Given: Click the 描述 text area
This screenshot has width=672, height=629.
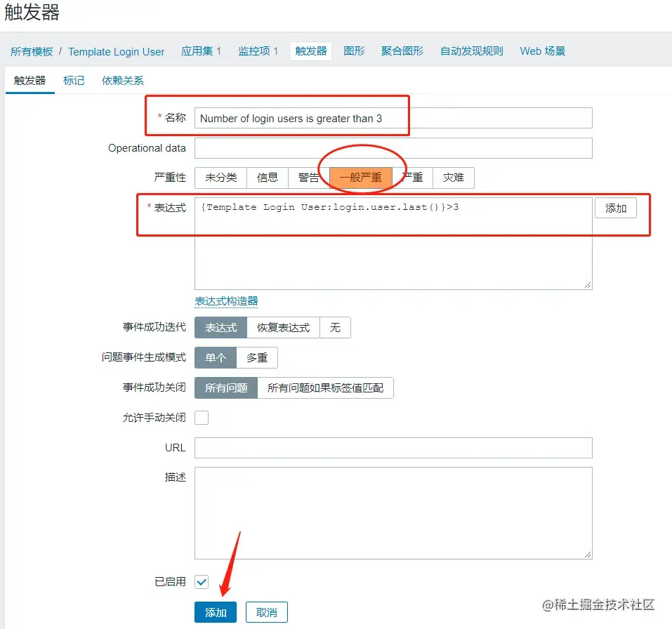Looking at the screenshot, I should pyautogui.click(x=393, y=513).
